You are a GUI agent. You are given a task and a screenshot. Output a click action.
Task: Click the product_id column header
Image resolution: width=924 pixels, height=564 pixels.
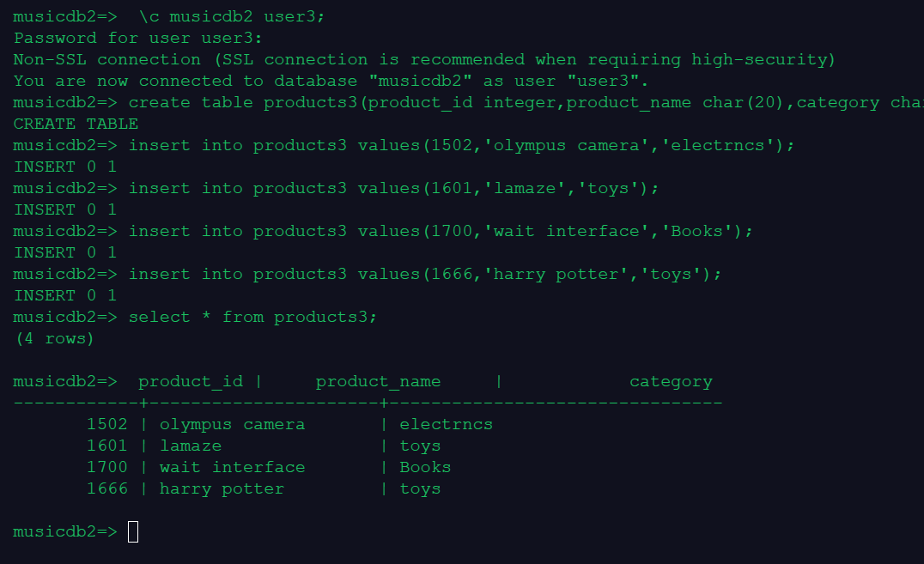coord(190,381)
